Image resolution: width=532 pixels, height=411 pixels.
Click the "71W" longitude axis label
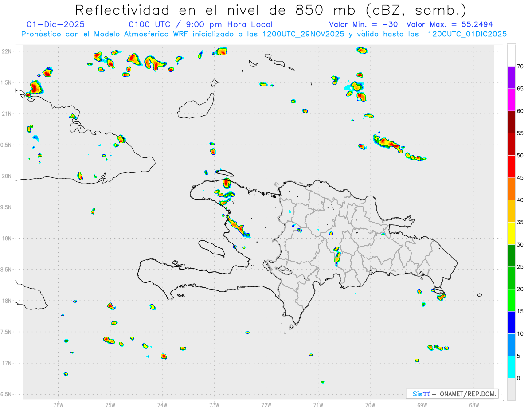pos(318,405)
